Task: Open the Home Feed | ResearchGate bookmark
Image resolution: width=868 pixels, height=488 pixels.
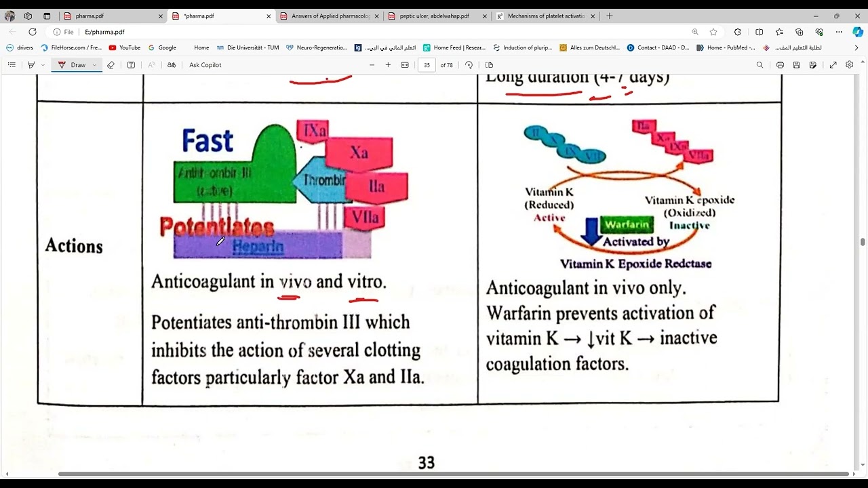Action: 454,47
